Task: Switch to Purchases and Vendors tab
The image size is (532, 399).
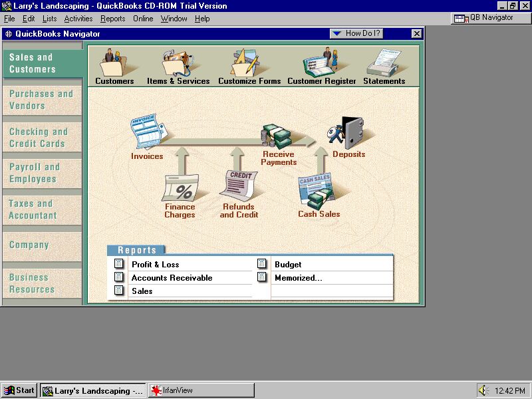Action: (42, 100)
